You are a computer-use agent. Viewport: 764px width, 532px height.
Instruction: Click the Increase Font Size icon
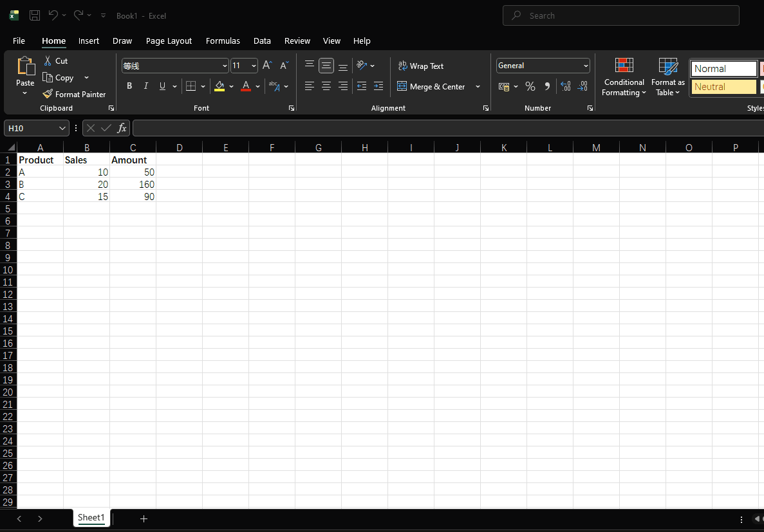coord(266,65)
